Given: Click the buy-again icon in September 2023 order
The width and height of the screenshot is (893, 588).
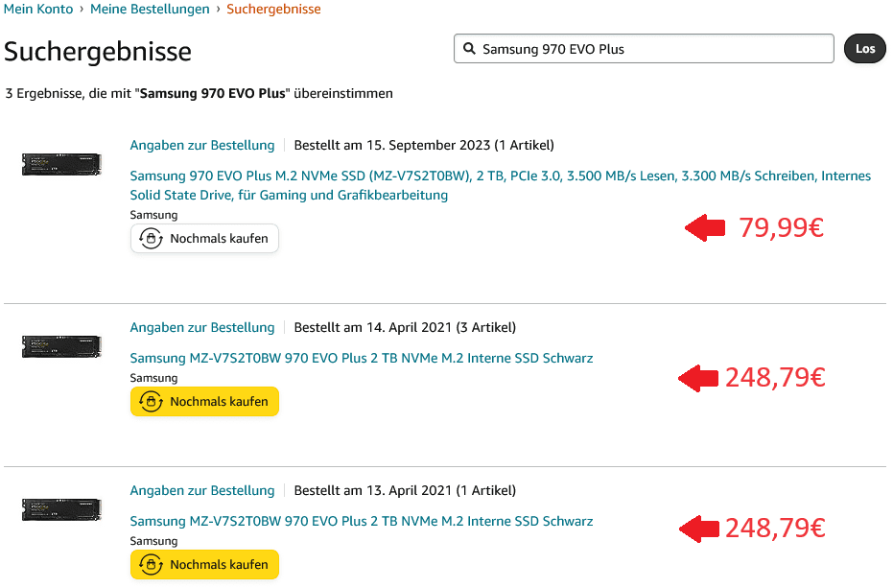Looking at the screenshot, I should 151,238.
